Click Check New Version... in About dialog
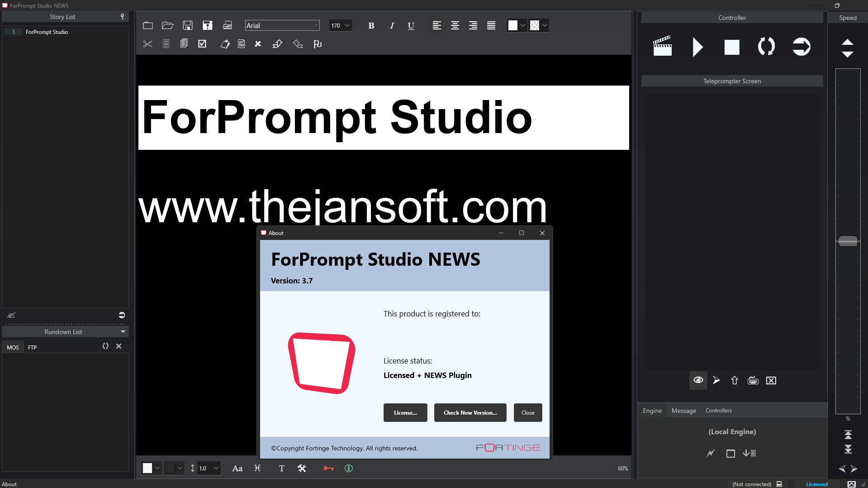The image size is (868, 488). [470, 412]
